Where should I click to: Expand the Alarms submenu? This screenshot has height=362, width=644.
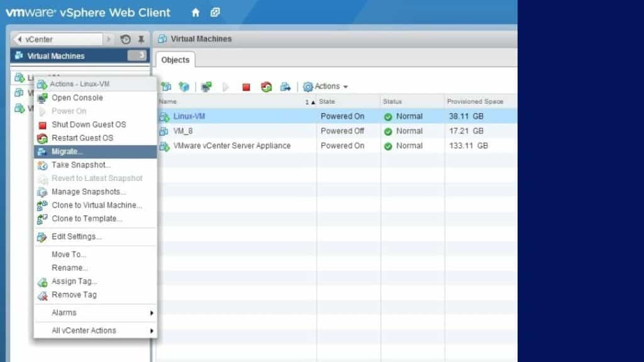95,312
